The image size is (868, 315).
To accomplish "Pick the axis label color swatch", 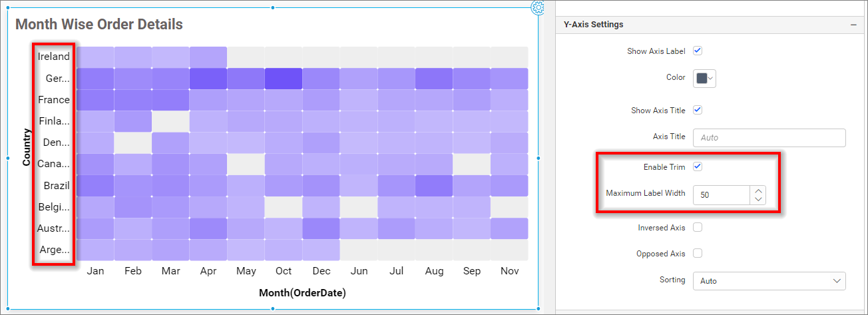I will click(x=701, y=78).
